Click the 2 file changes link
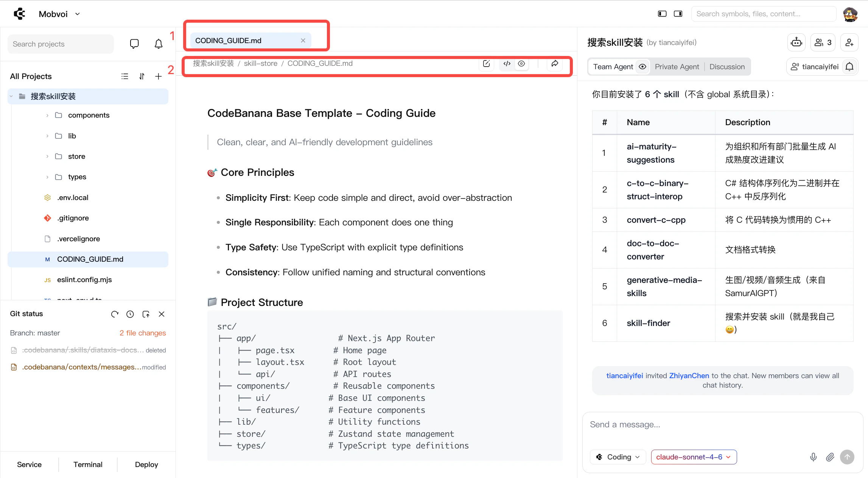 (x=143, y=333)
